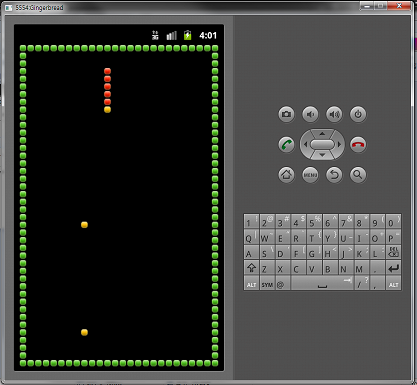Image resolution: width=417 pixels, height=385 pixels.
Task: Tap the C key
Action: pyautogui.click(x=299, y=268)
